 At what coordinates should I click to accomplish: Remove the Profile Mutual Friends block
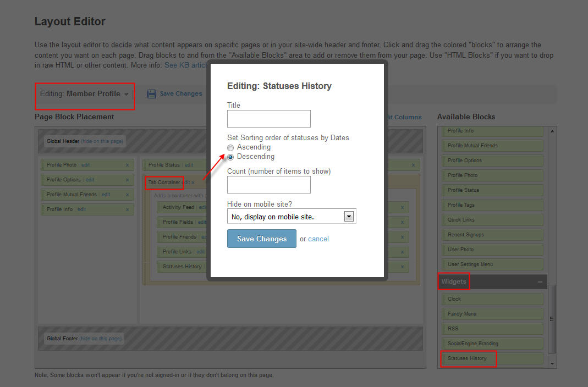tap(127, 195)
